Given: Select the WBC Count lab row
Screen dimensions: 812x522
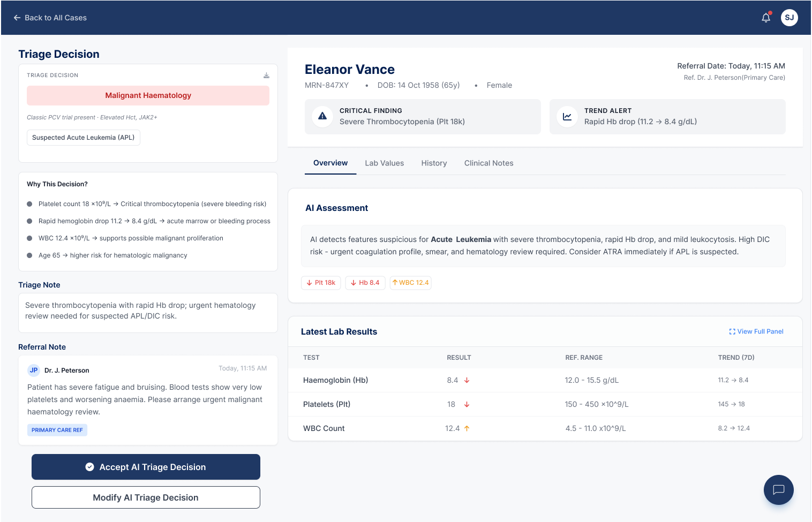Looking at the screenshot, I should click(x=545, y=428).
